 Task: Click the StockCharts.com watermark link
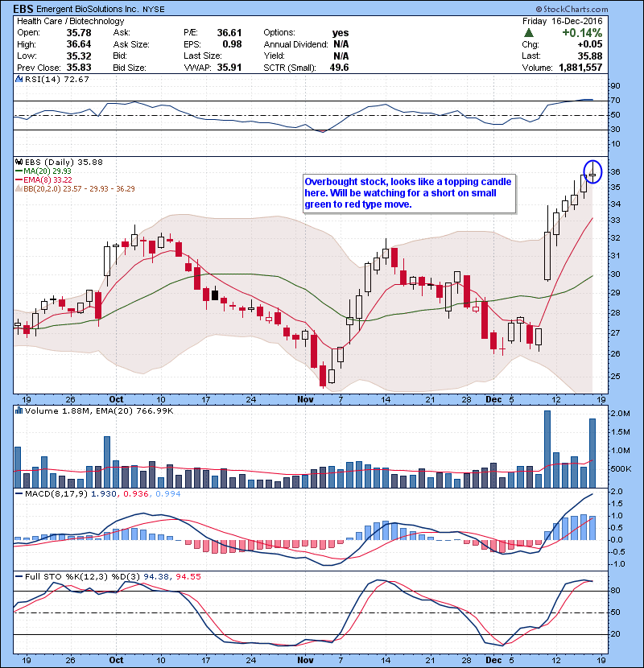pos(572,9)
